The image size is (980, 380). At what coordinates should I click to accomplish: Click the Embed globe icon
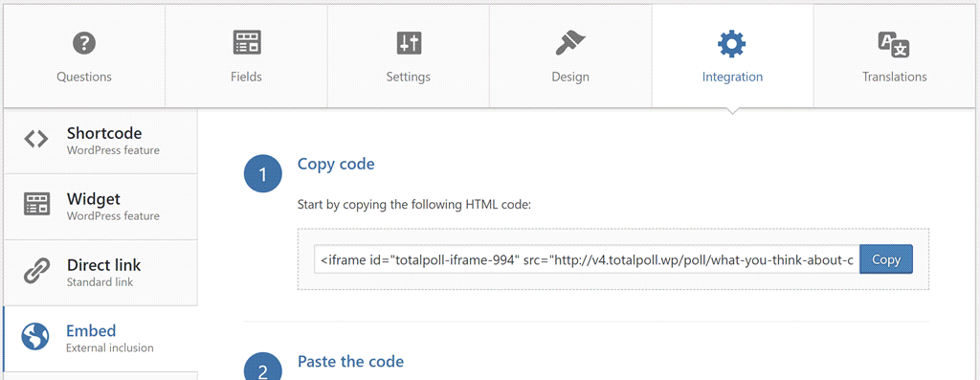(35, 336)
